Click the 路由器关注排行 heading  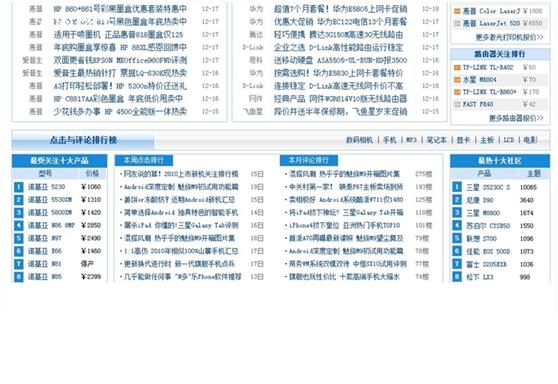(x=500, y=54)
